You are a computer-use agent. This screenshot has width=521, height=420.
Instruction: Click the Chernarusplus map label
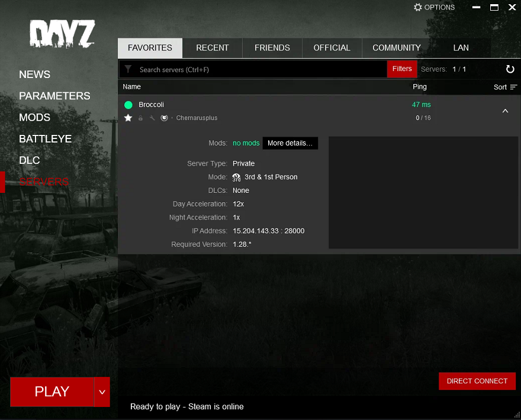click(x=197, y=118)
